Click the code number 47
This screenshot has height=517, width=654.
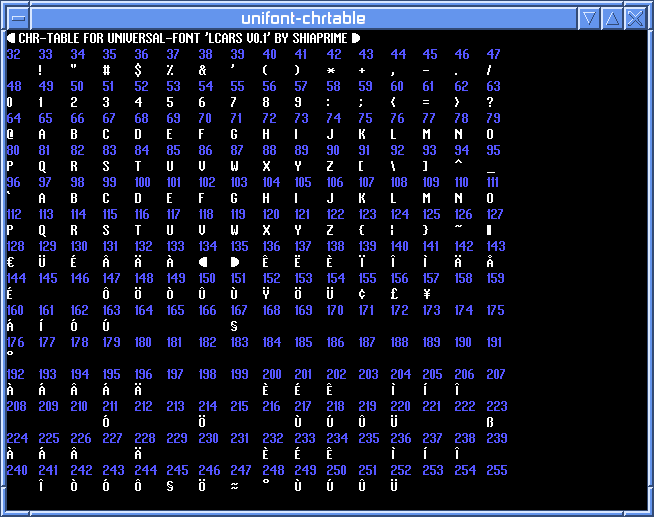pos(493,54)
